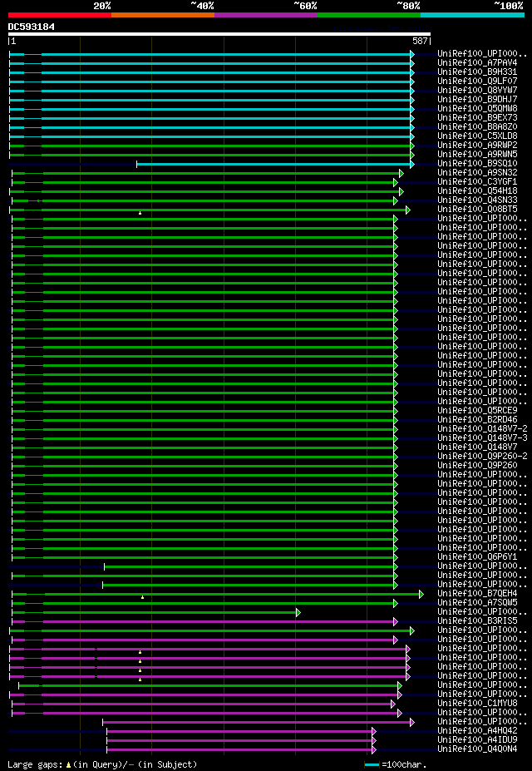Click the query end position 587
The image size is (532, 771).
click(x=421, y=42)
